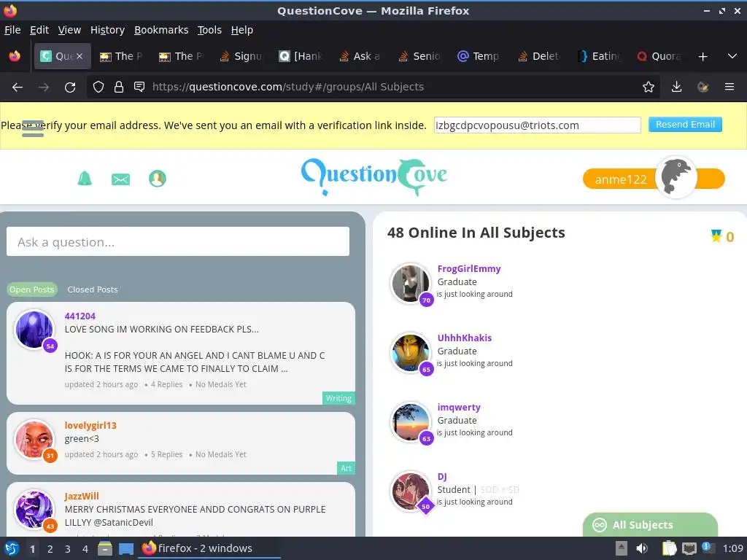The height and width of the screenshot is (560, 747).
Task: Click 441204's purple avatar thumbnail
Action: [34, 330]
